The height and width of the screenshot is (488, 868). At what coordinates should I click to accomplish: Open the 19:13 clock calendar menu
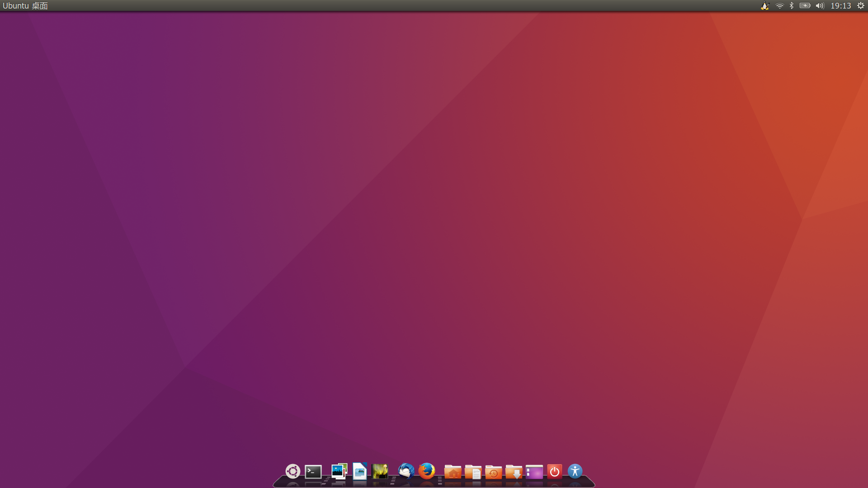[841, 6]
